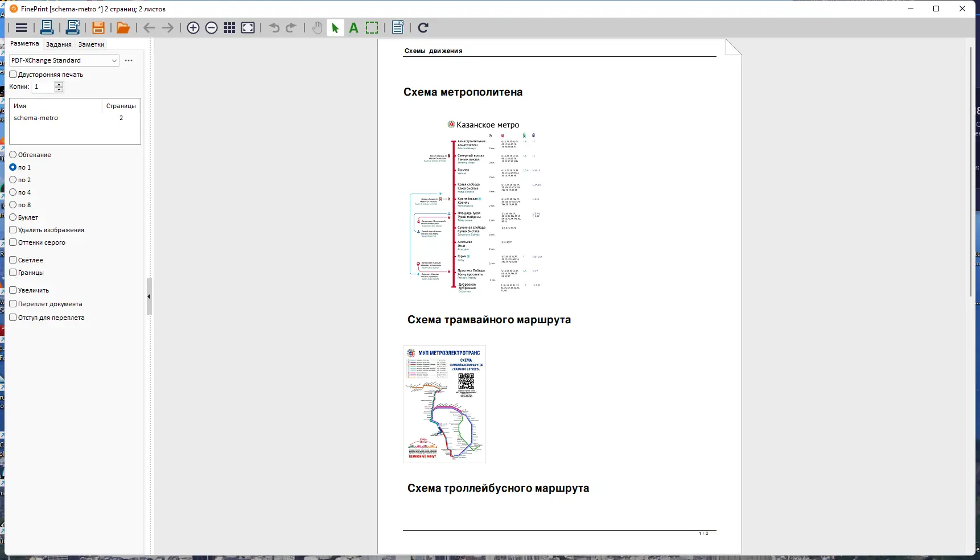Click the orange Save floppy icon
Viewport: 980px width, 560px height.
pyautogui.click(x=98, y=27)
